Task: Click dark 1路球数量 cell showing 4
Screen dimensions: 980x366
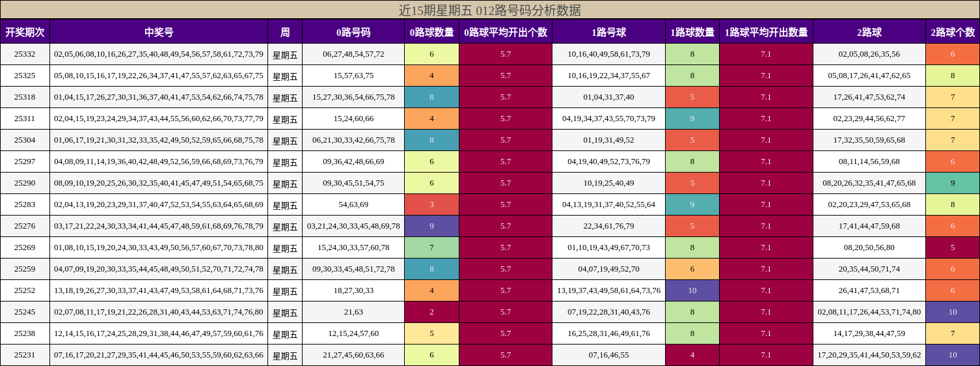Action: (x=692, y=355)
